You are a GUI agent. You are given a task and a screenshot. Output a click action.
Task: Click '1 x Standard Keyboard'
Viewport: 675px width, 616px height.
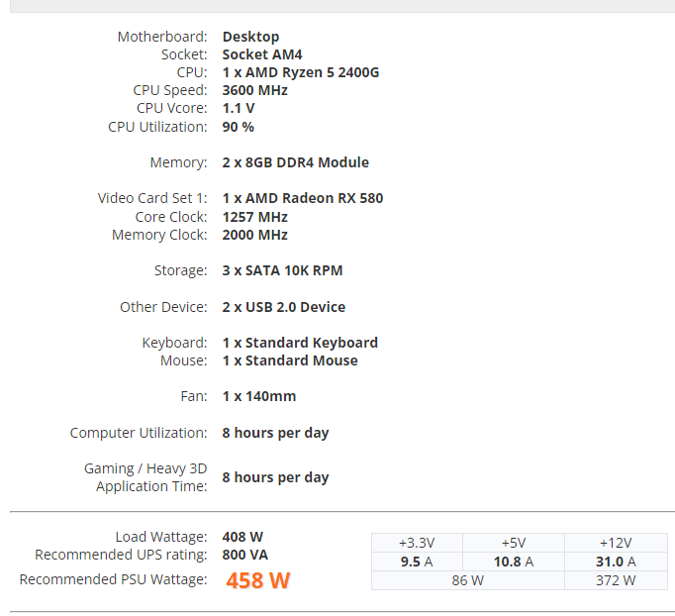[300, 343]
